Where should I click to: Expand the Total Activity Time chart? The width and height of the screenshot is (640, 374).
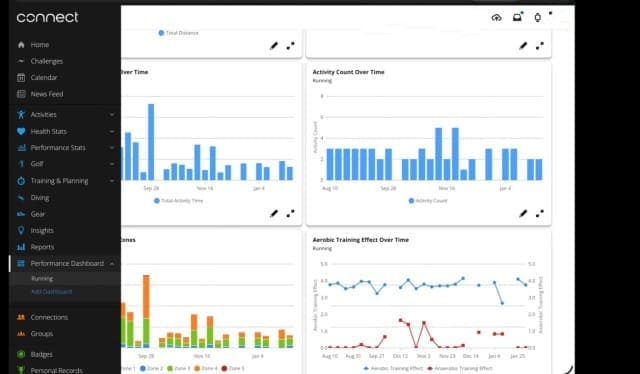pyautogui.click(x=290, y=214)
